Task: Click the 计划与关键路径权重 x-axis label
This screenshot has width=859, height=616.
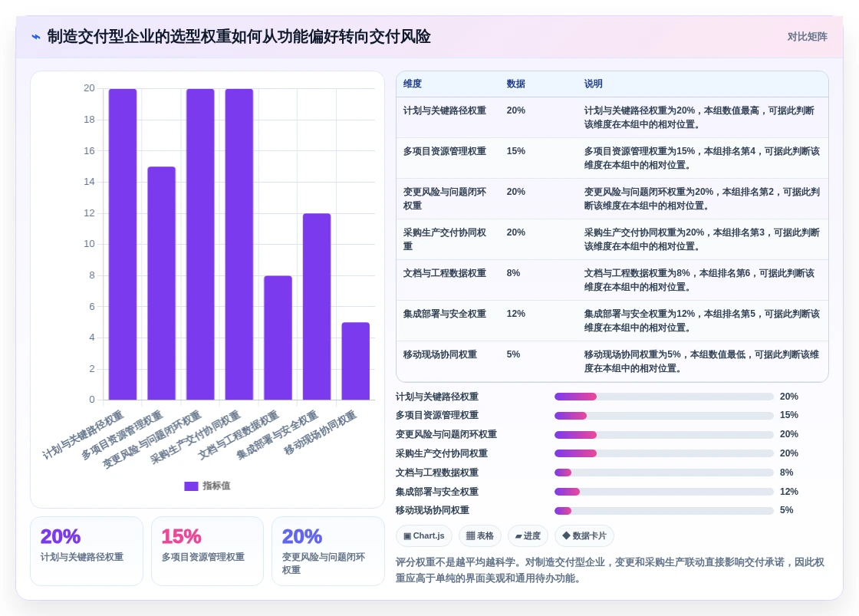Action: click(x=84, y=435)
